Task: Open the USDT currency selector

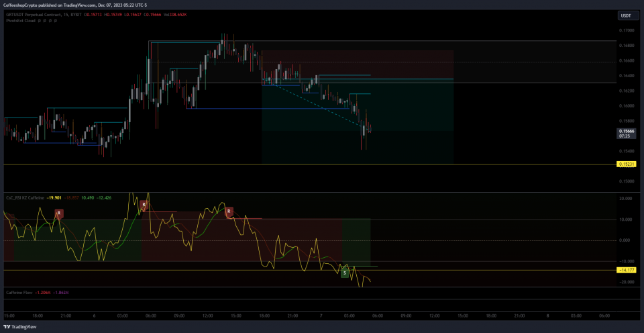Action: click(x=627, y=15)
